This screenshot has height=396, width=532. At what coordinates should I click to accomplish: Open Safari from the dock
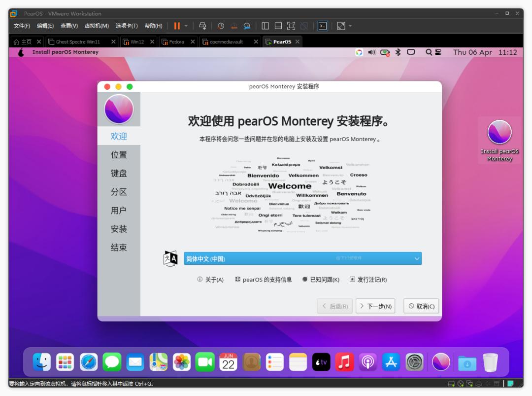tap(89, 362)
